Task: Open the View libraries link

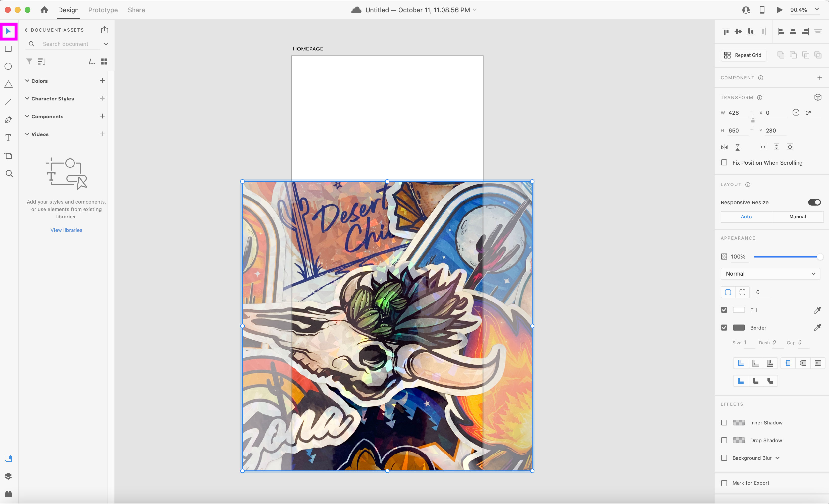Action: point(66,230)
